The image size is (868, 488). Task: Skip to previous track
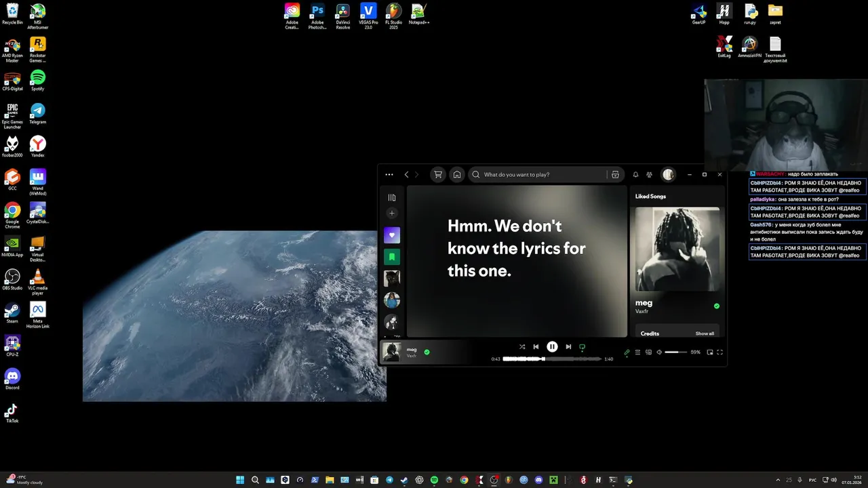click(536, 347)
